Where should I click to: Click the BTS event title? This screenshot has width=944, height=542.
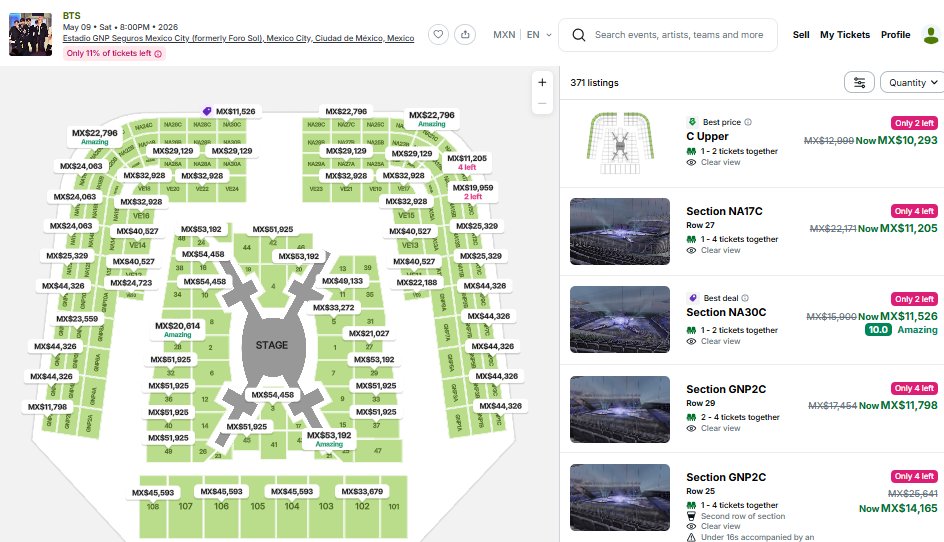click(x=72, y=16)
